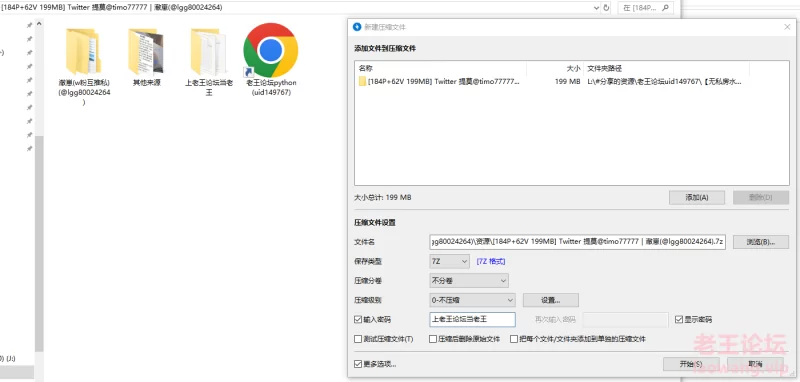Toggle the 显示密码 checkbox
Screen dimensions: 800x382
(x=679, y=320)
